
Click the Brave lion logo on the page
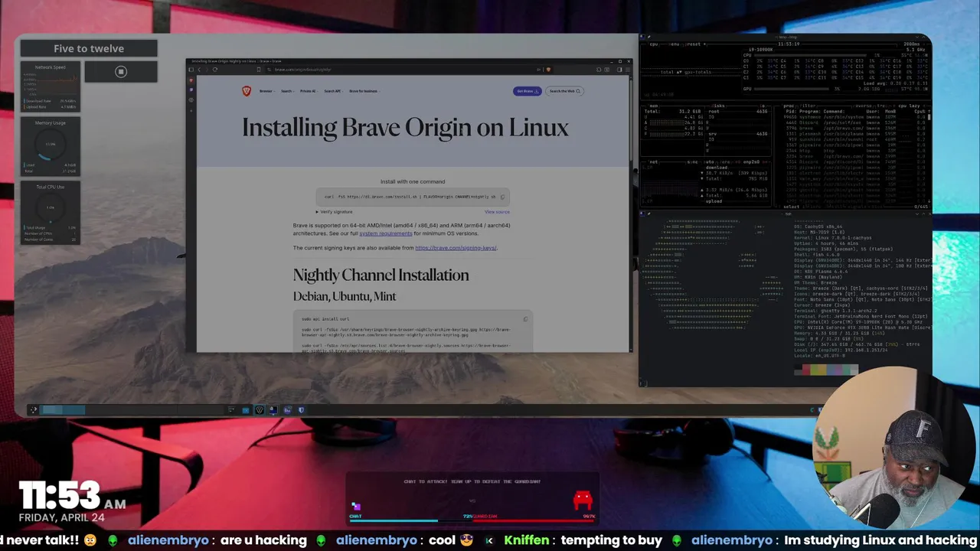pos(247,91)
